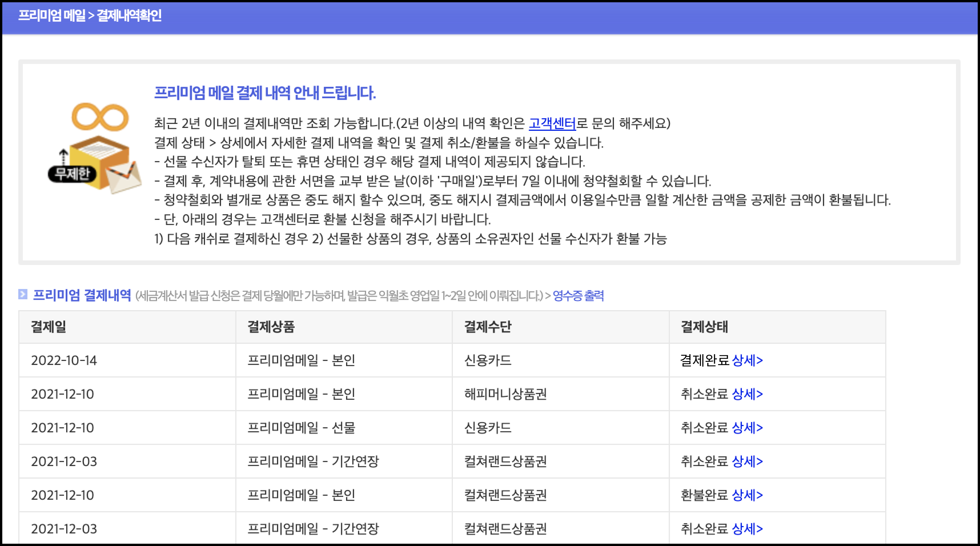This screenshot has height=546, width=980.
Task: Click the blue arrow icon beside 프리미엄 결제내역
Action: (23, 294)
